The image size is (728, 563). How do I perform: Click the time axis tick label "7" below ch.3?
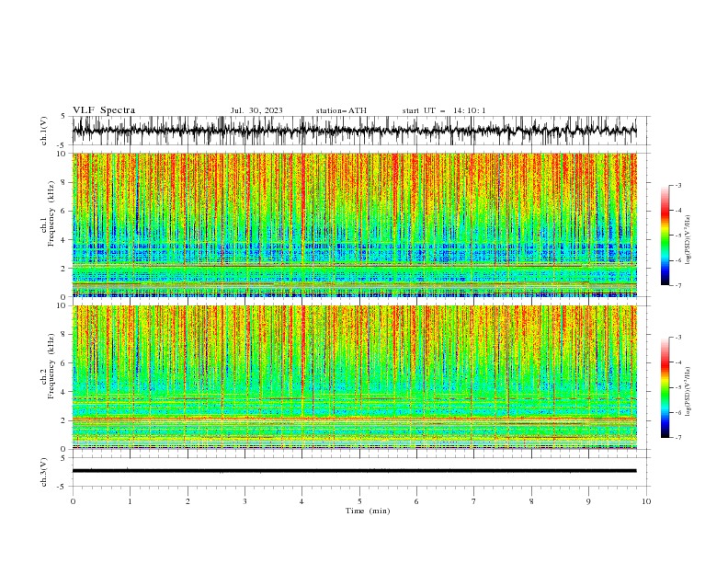pyautogui.click(x=474, y=501)
